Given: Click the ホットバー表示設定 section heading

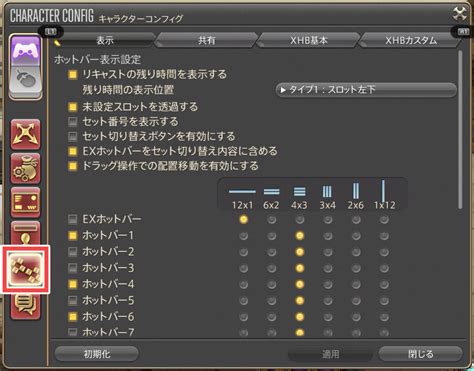Looking at the screenshot, I should point(97,60).
